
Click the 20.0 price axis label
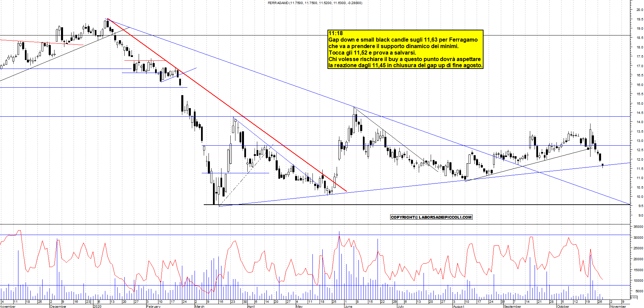tap(640, 10)
